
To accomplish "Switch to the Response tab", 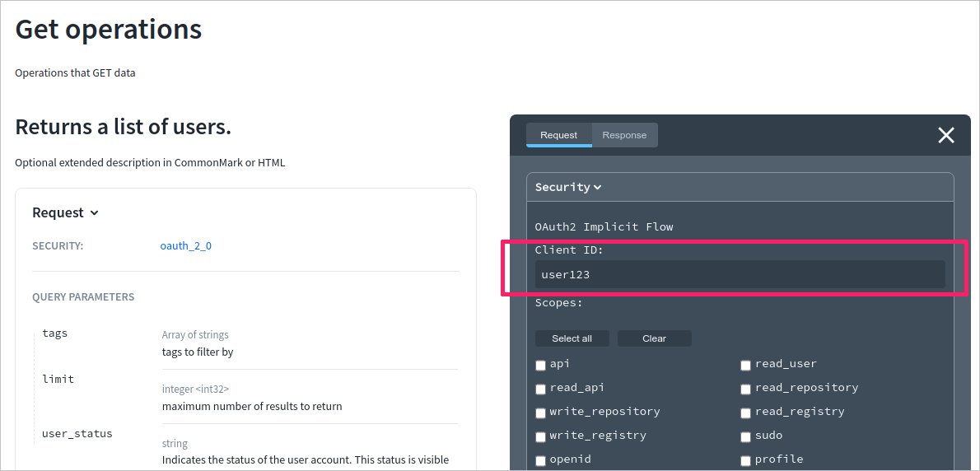I will (x=624, y=135).
